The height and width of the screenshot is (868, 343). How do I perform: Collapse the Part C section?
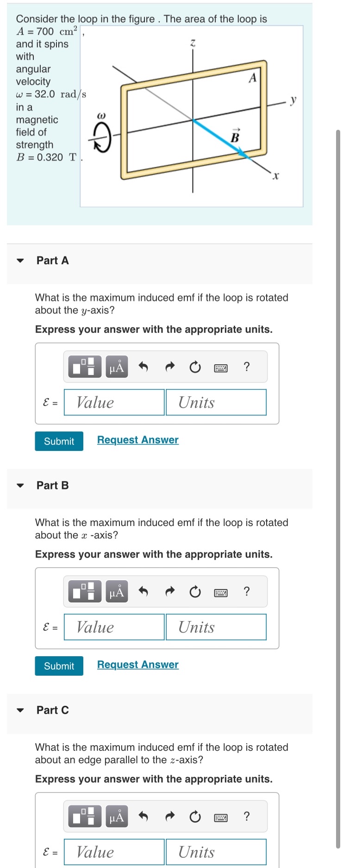pos(20,710)
